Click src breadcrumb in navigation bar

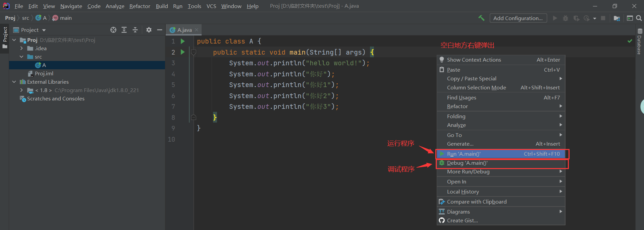tap(25, 18)
